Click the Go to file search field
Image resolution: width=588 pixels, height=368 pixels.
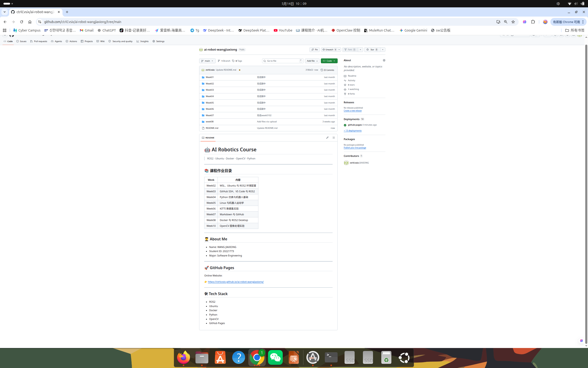[x=283, y=61]
